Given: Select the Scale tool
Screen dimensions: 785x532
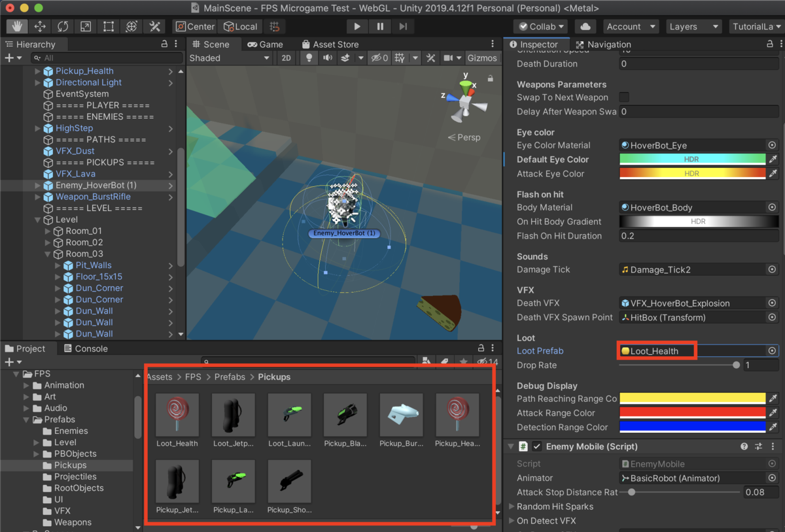Looking at the screenshot, I should [x=86, y=27].
